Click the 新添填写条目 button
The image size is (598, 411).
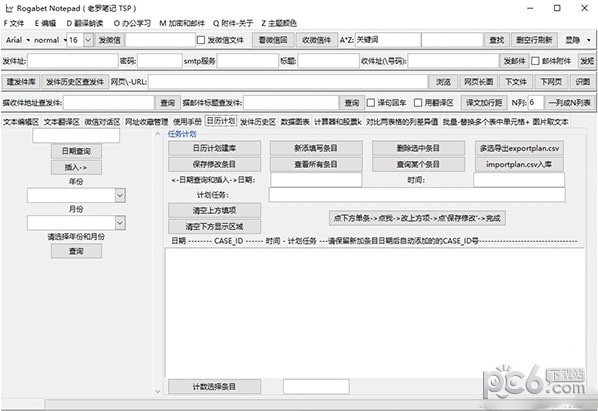(316, 148)
